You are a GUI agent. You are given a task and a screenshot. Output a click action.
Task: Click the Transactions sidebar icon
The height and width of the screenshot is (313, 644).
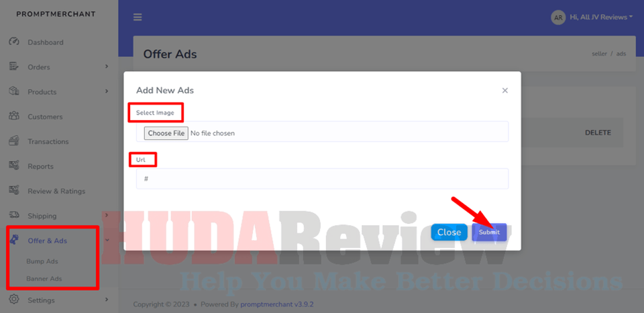14,141
